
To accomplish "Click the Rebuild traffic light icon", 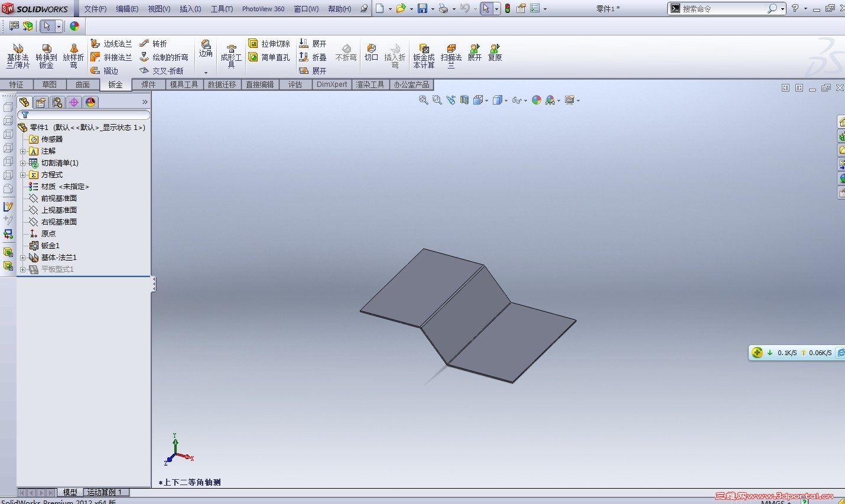I will (x=507, y=9).
